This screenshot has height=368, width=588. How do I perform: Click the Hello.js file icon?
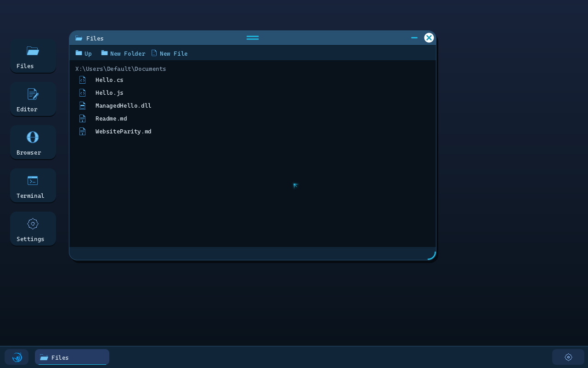click(x=82, y=93)
